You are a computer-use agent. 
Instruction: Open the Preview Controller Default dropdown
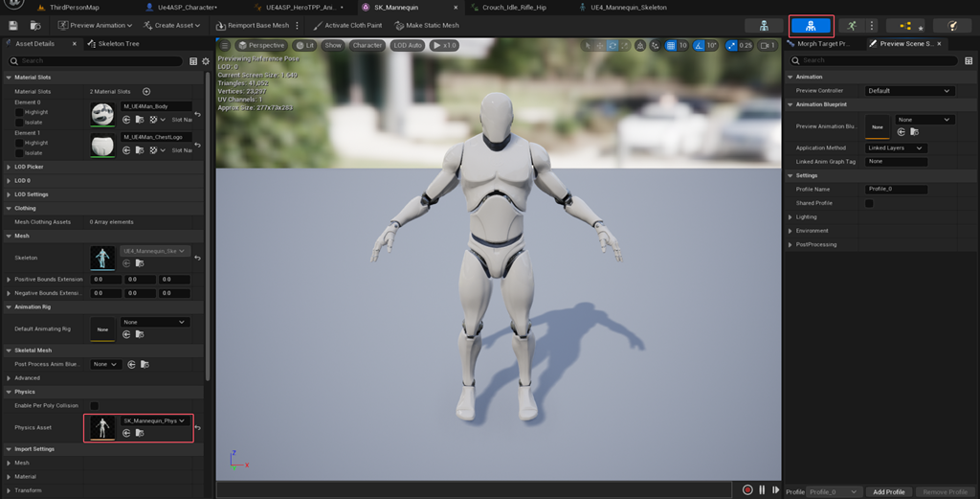909,91
